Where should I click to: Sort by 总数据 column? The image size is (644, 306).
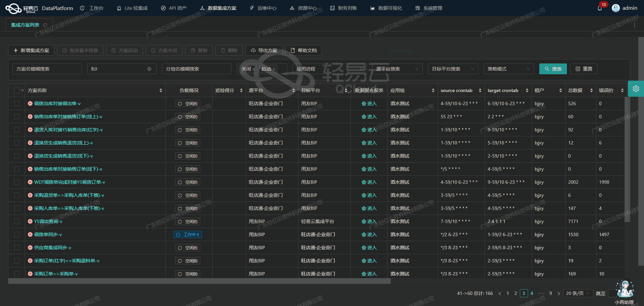(591, 90)
